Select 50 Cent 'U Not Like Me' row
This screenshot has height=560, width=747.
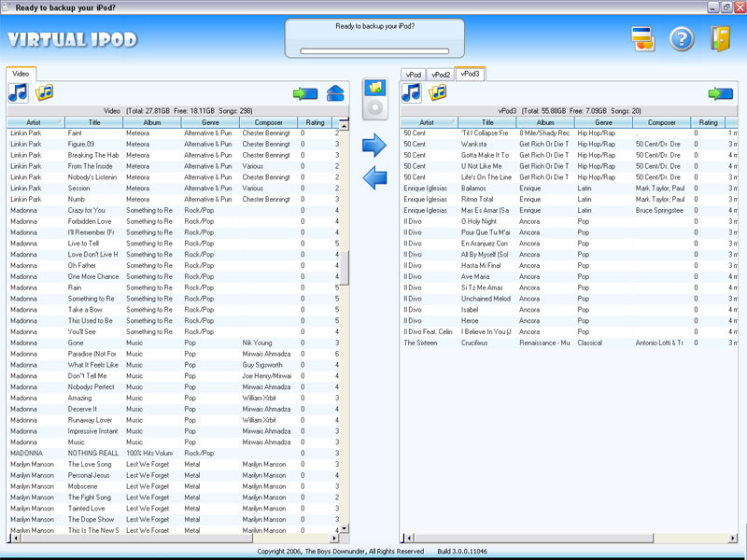coord(570,166)
